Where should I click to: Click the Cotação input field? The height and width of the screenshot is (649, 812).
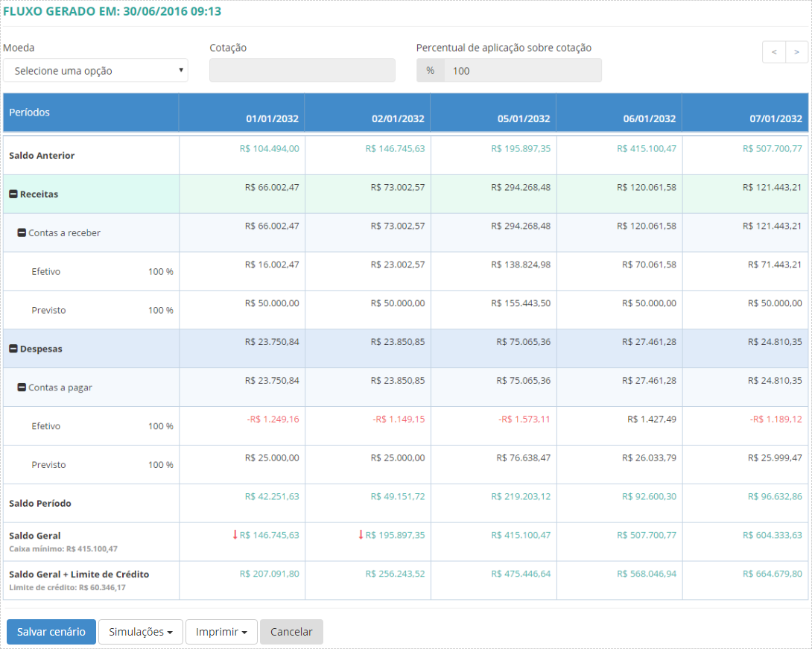[302, 71]
